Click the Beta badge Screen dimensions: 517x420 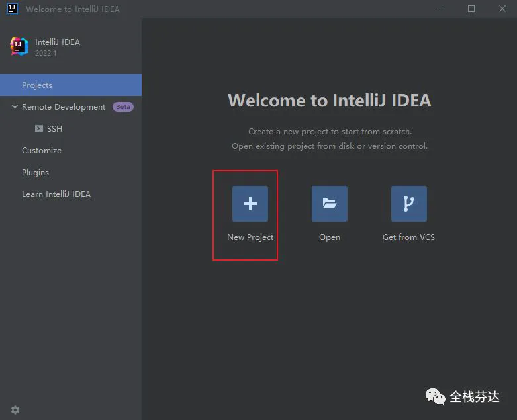point(123,106)
